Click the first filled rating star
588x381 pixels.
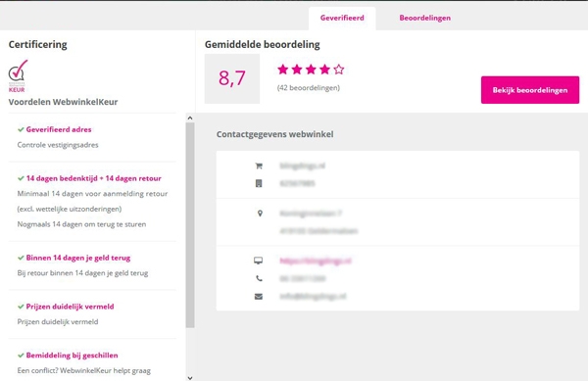(x=283, y=70)
